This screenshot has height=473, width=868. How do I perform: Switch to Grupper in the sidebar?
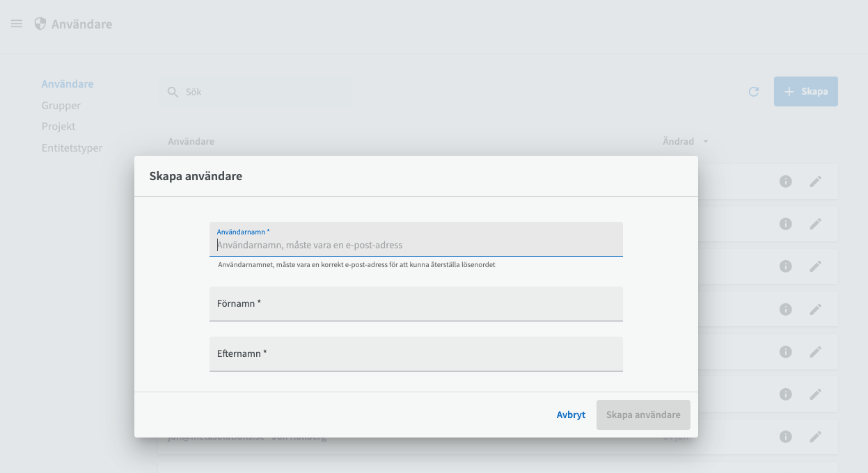pyautogui.click(x=61, y=106)
